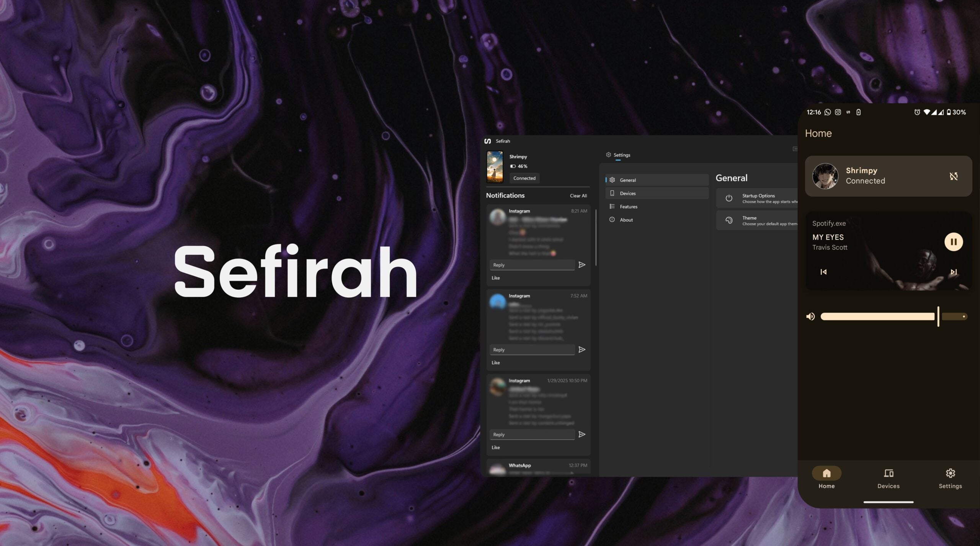Open the About page via the info icon
Image resolution: width=980 pixels, height=546 pixels.
[613, 220]
